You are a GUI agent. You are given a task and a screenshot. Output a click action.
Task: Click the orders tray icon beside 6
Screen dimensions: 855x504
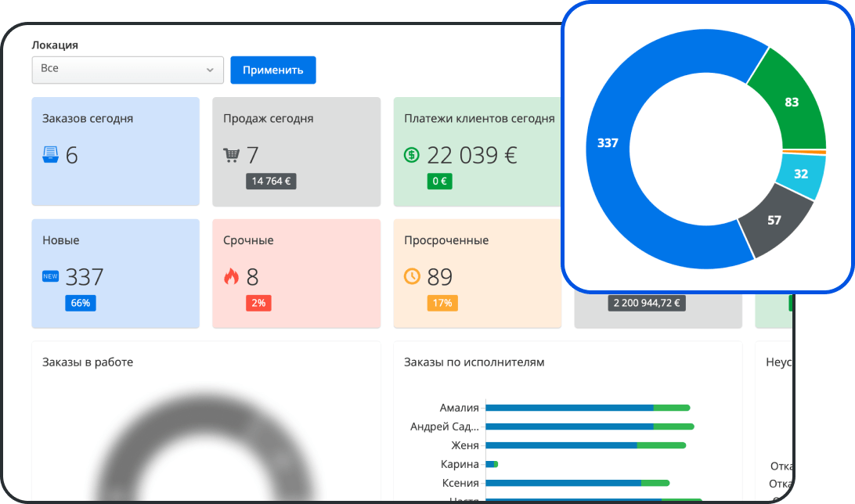click(51, 155)
